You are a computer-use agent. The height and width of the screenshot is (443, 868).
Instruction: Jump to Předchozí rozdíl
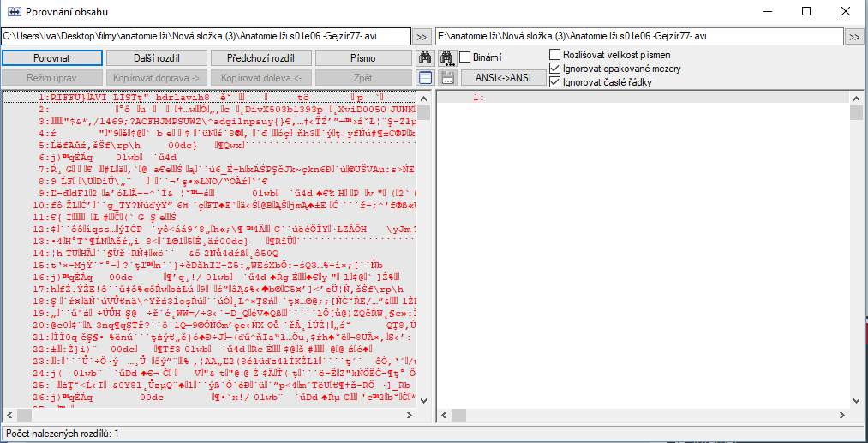point(260,57)
